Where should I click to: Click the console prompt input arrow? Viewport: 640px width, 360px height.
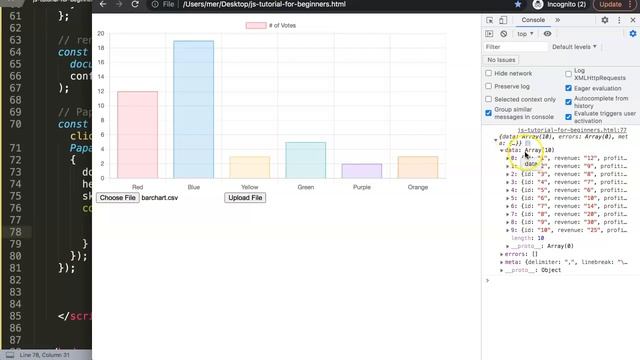487,280
